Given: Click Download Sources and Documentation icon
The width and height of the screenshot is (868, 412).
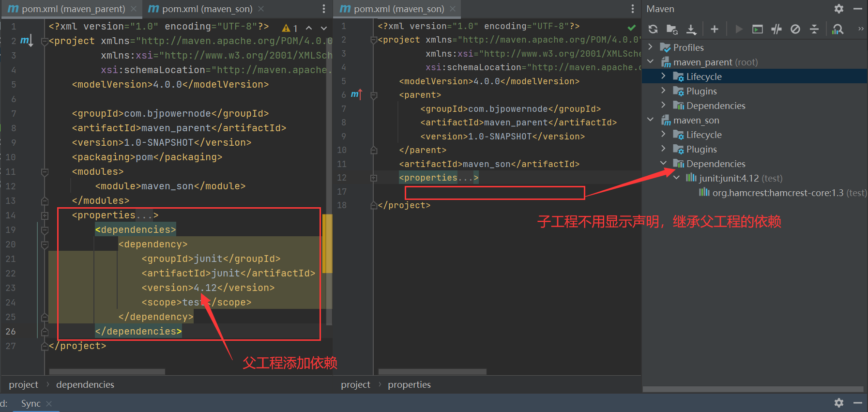Looking at the screenshot, I should click(x=691, y=29).
